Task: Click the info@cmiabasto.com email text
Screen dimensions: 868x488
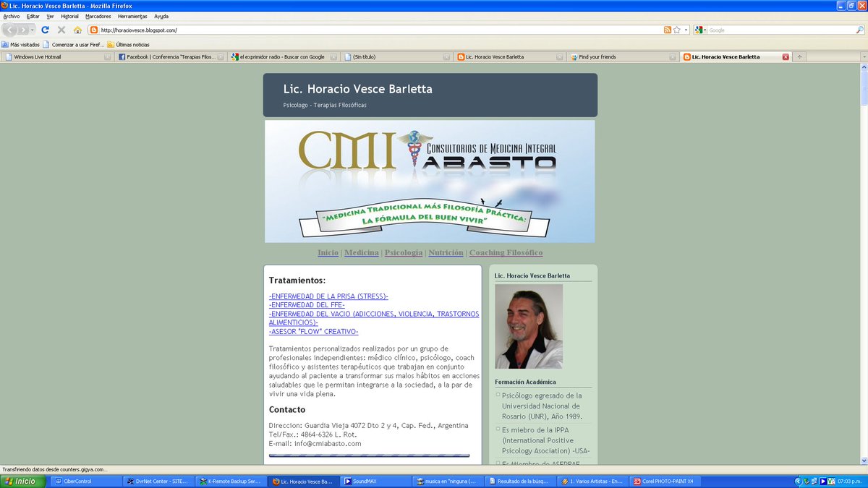Action: coord(328,443)
